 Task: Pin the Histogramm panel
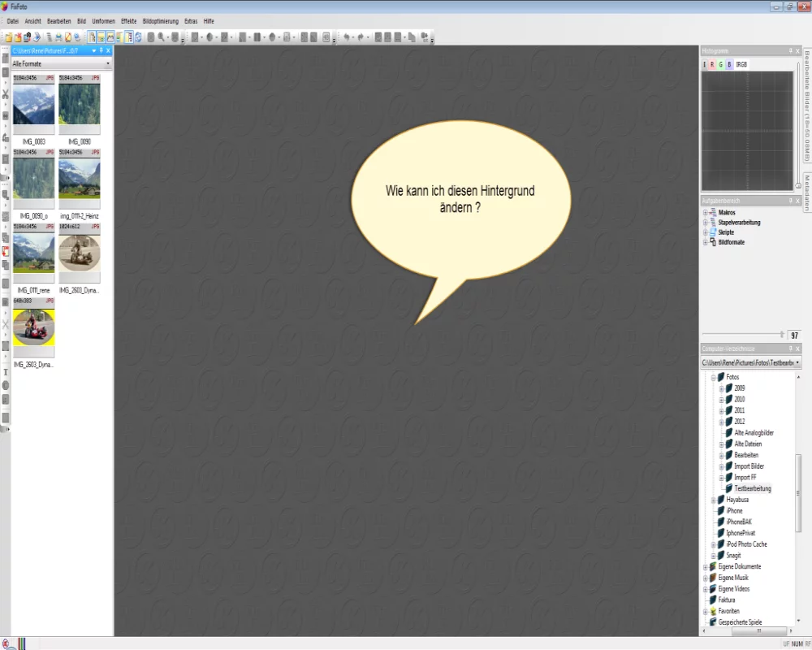coord(790,51)
